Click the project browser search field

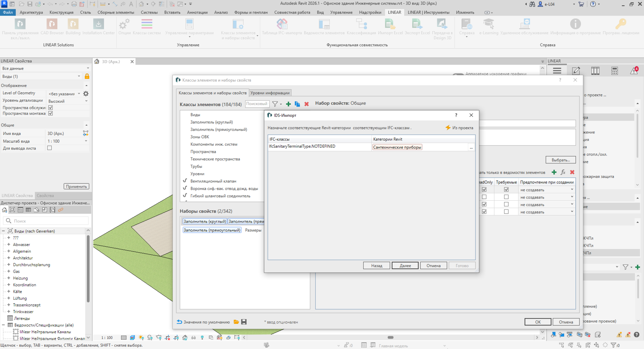(49, 221)
